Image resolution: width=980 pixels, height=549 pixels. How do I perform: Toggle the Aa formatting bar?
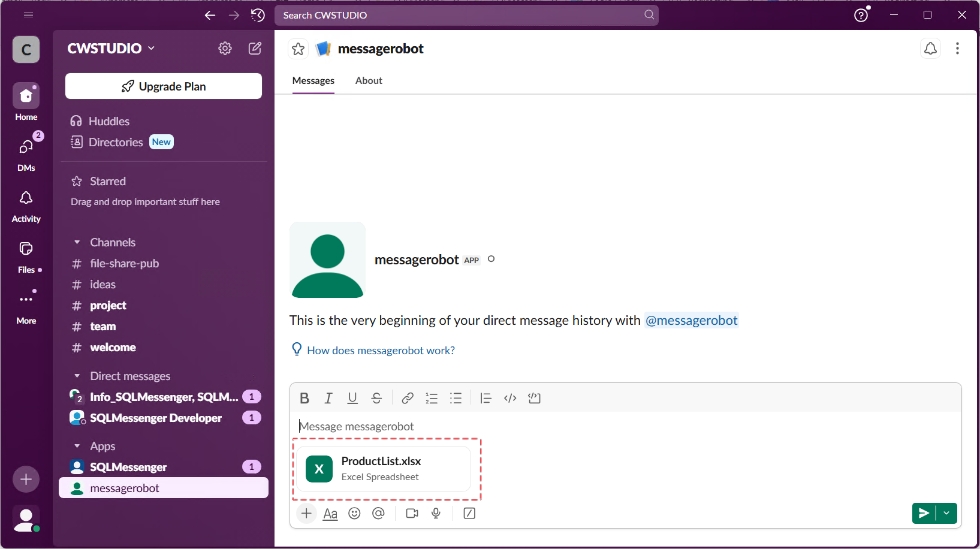pos(330,513)
